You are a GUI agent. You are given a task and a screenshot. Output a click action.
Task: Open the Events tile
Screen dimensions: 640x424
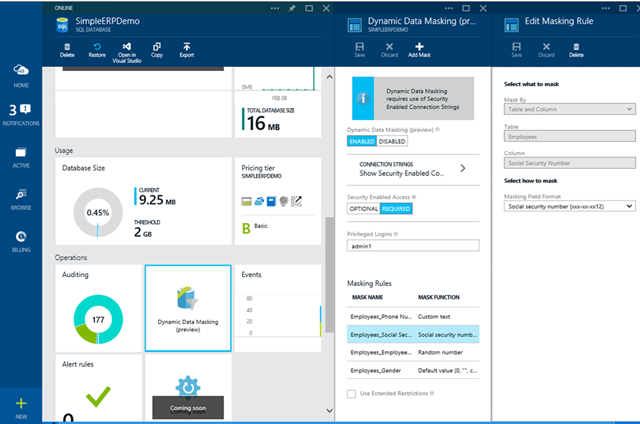click(278, 308)
